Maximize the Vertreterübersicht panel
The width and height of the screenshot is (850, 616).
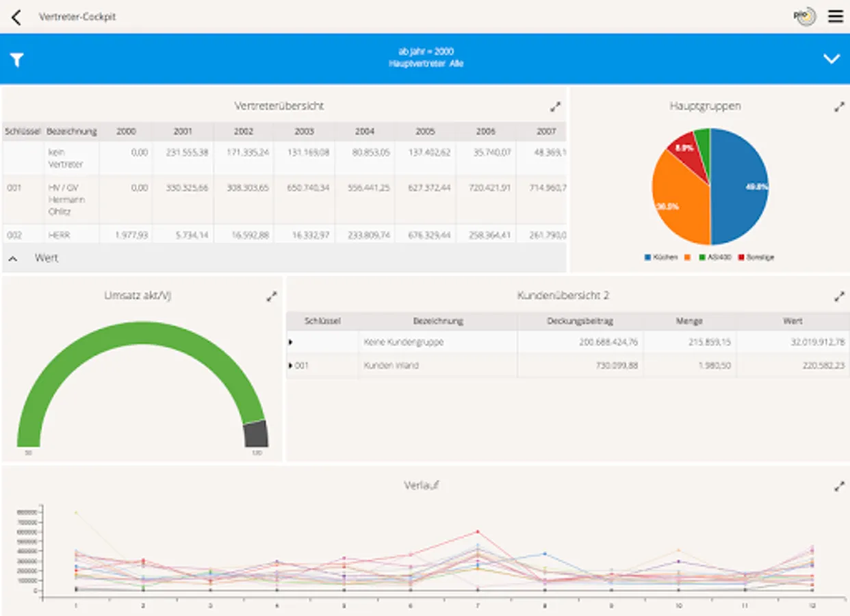coord(555,106)
